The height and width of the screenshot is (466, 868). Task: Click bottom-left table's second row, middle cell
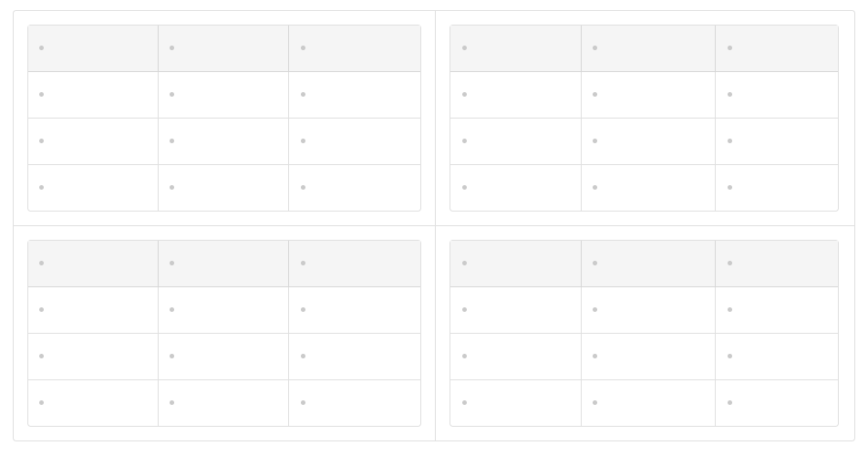pyautogui.click(x=223, y=310)
